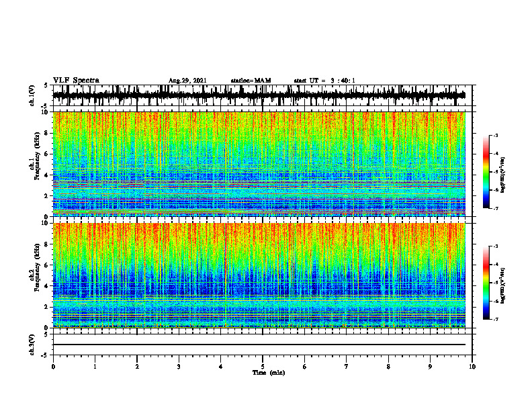Click the "-7" label on ch.2 colorbar

tap(496, 320)
